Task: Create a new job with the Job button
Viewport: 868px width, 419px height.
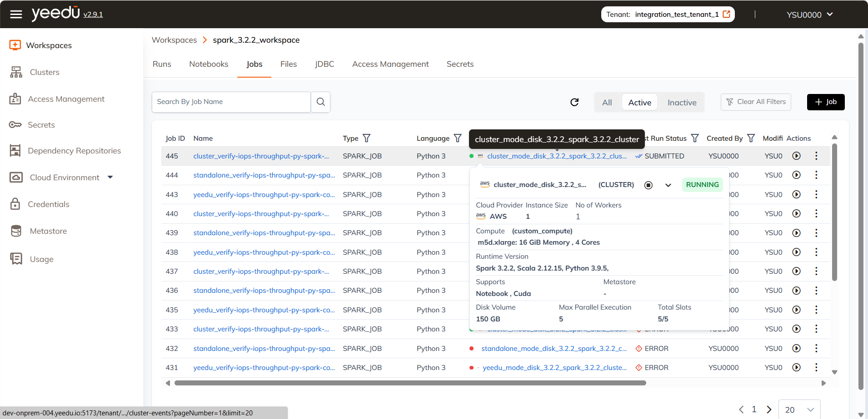Action: pos(825,102)
